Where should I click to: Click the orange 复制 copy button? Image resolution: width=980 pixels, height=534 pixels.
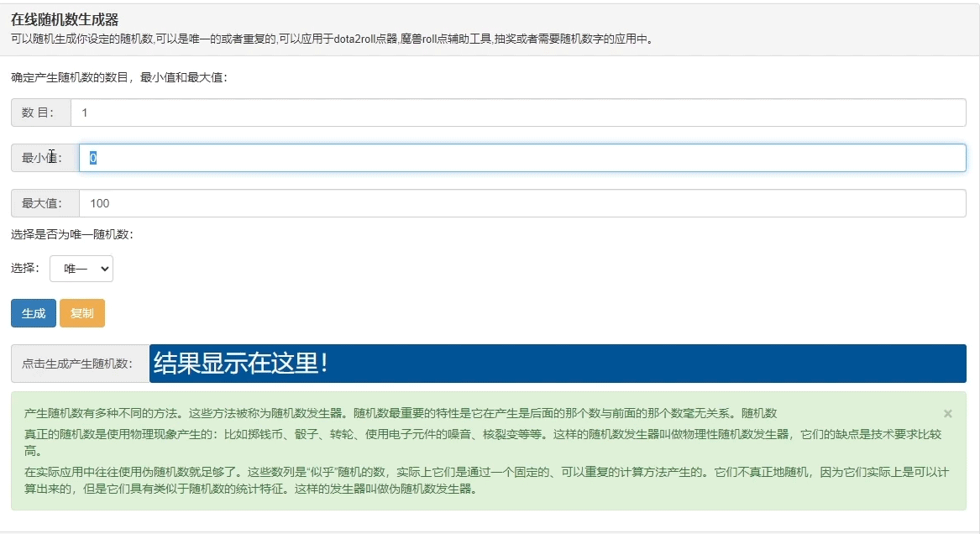coord(81,312)
